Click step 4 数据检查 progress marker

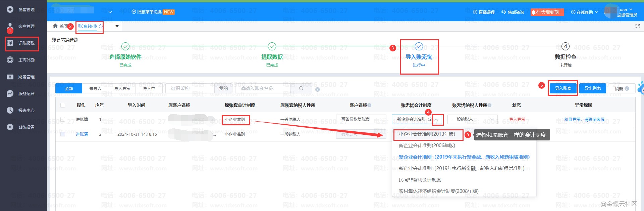pyautogui.click(x=565, y=46)
